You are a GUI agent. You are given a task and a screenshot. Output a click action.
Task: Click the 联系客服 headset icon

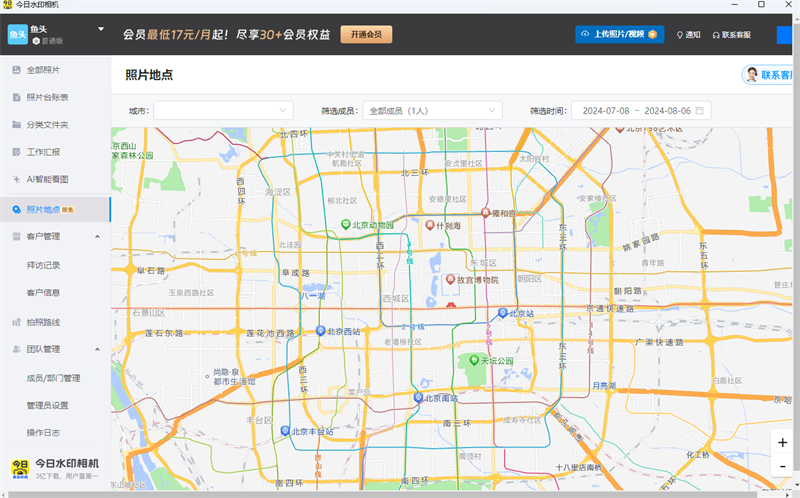716,34
